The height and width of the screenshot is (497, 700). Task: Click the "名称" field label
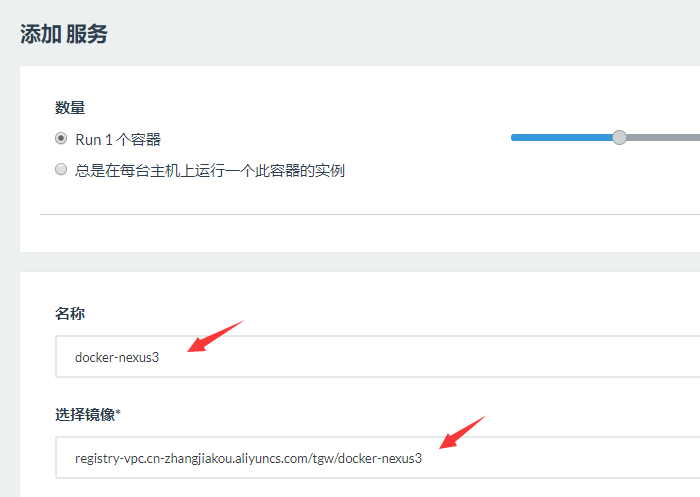(x=70, y=313)
